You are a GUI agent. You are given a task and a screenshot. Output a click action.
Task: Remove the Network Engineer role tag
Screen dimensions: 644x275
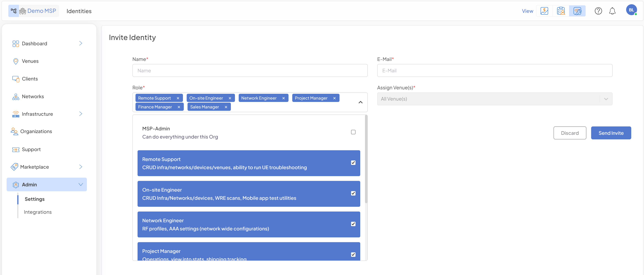coord(283,98)
